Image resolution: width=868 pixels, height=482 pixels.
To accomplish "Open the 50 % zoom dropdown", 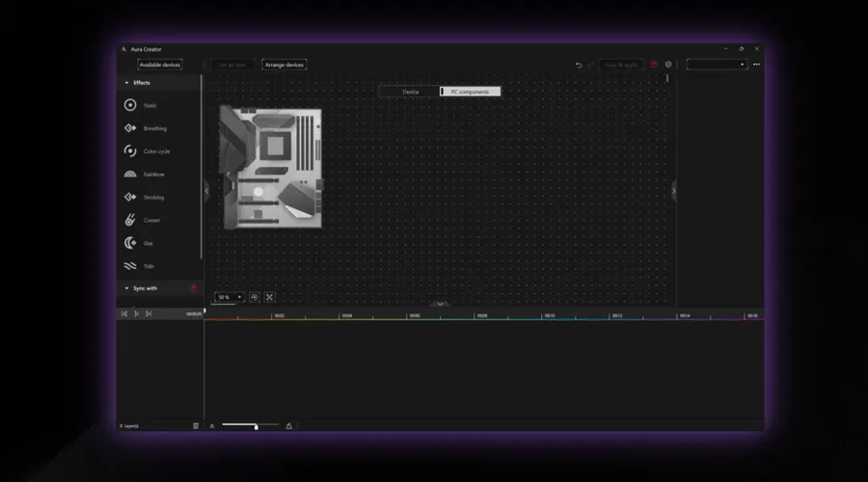I will tap(229, 297).
